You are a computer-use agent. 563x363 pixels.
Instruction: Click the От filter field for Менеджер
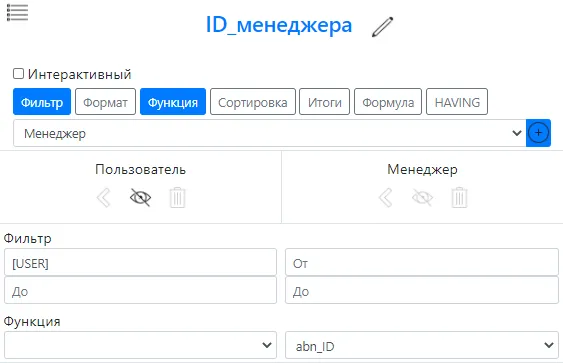pos(422,262)
